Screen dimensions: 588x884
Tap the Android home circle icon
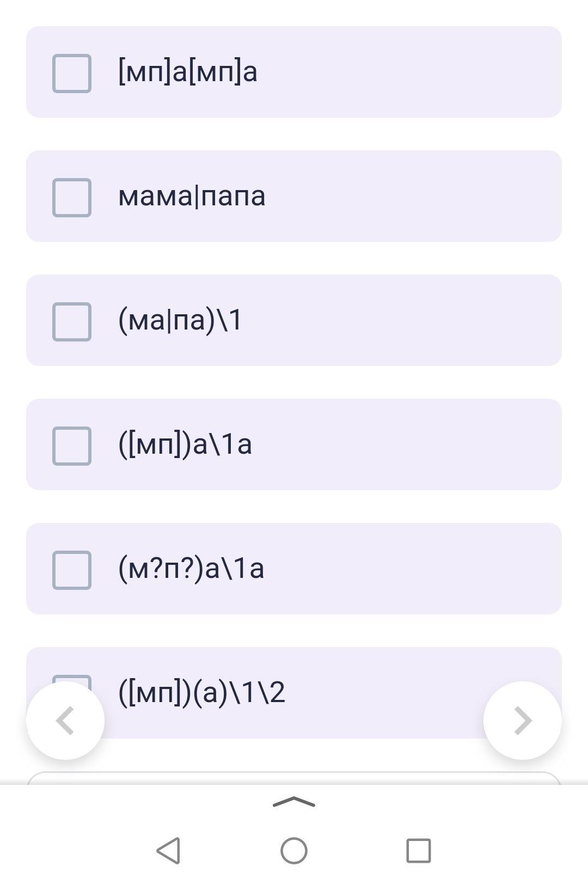pyautogui.click(x=294, y=850)
